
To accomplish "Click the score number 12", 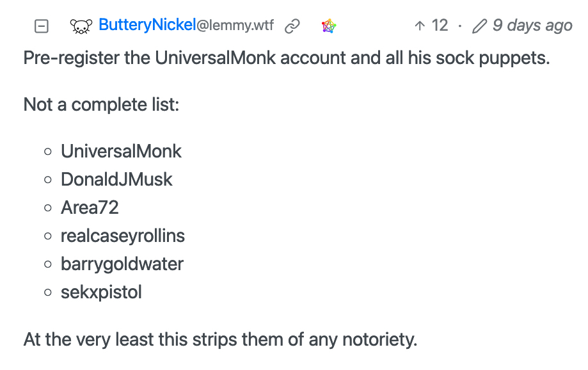I will point(440,26).
